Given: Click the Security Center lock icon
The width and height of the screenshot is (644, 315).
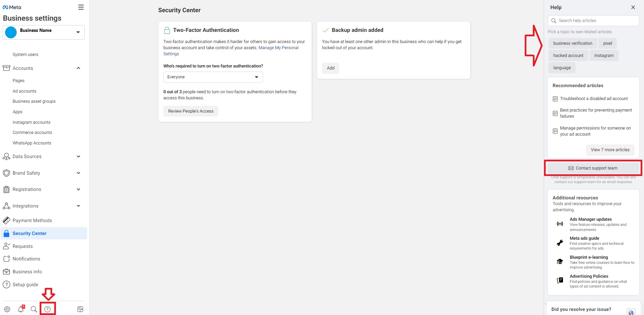Looking at the screenshot, I should click(6, 233).
